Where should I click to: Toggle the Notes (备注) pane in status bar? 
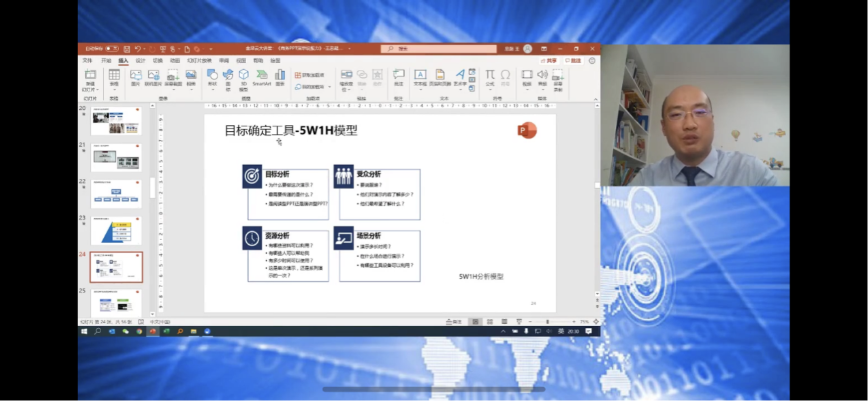click(x=454, y=322)
